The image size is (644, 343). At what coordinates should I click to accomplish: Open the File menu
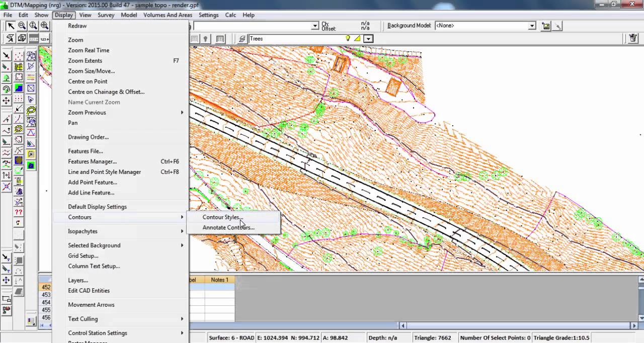[8, 15]
